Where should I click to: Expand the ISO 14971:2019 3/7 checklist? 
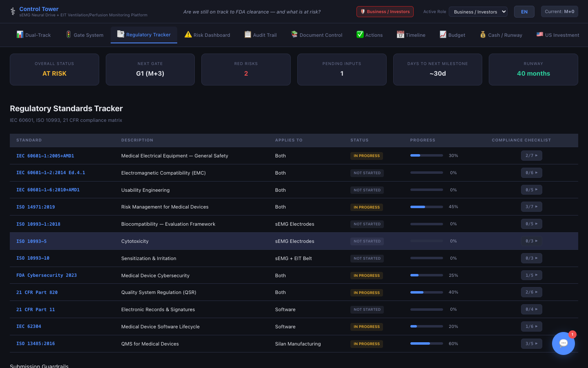(x=531, y=207)
